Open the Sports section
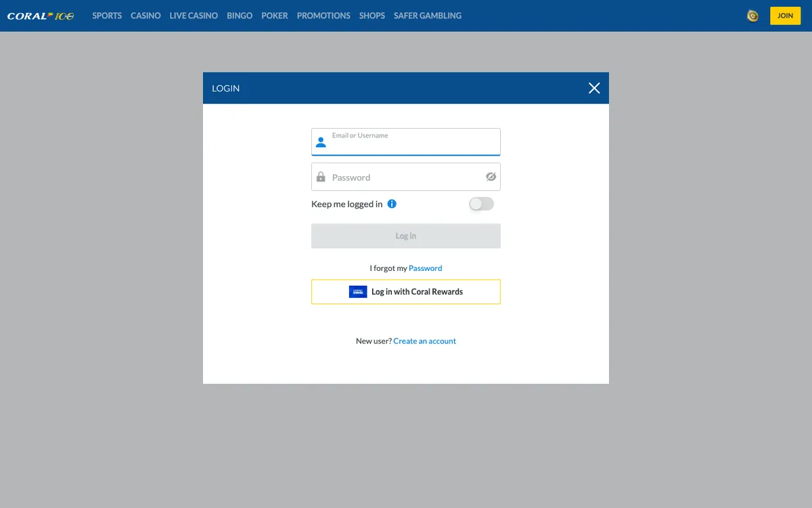 point(107,16)
